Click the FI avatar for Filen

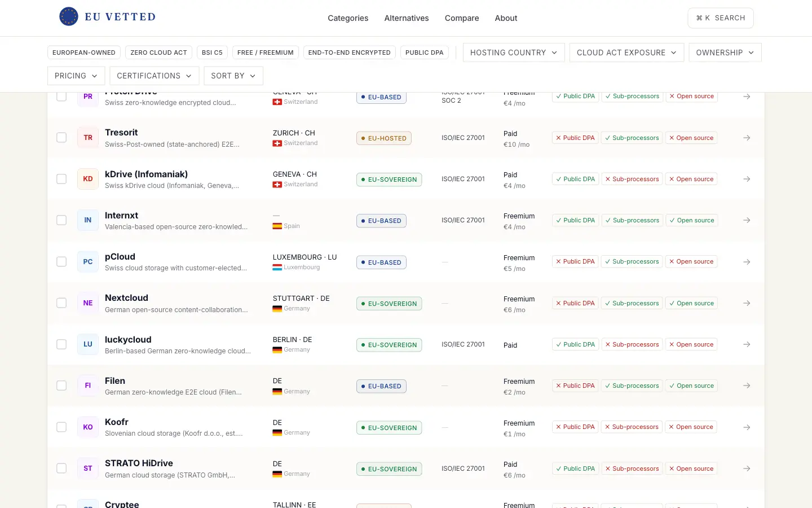click(88, 386)
